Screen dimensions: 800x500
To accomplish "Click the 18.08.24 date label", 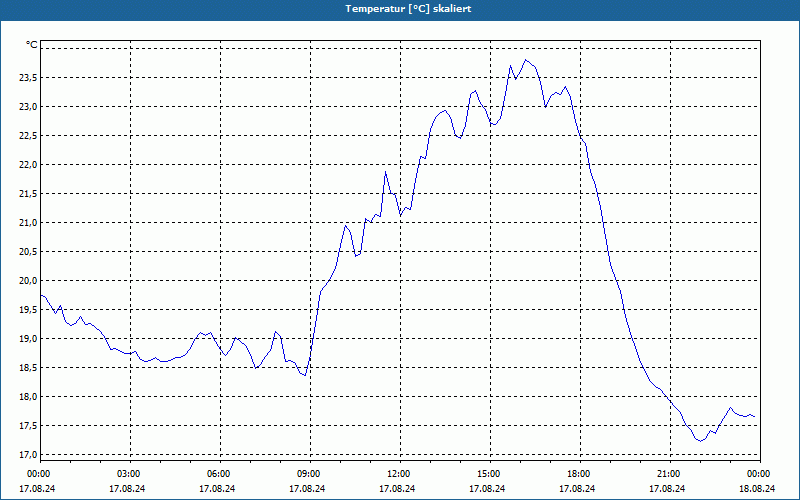I will pyautogui.click(x=757, y=488).
